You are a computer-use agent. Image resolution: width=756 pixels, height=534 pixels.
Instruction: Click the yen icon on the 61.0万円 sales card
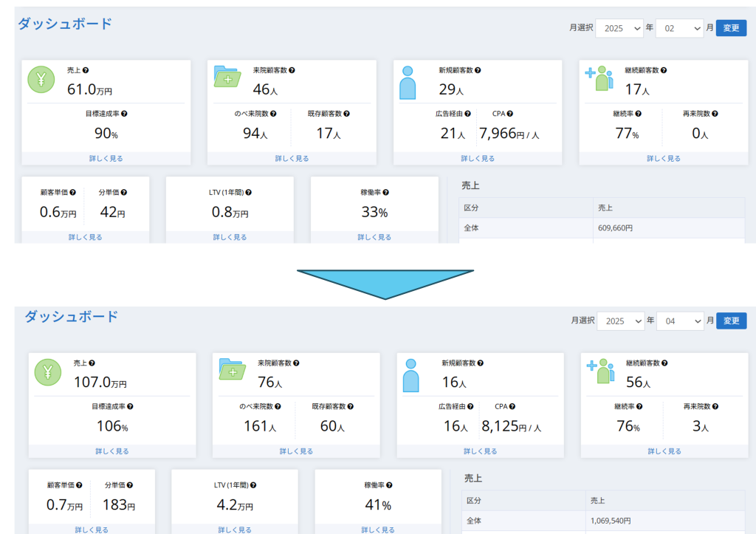[x=41, y=80]
